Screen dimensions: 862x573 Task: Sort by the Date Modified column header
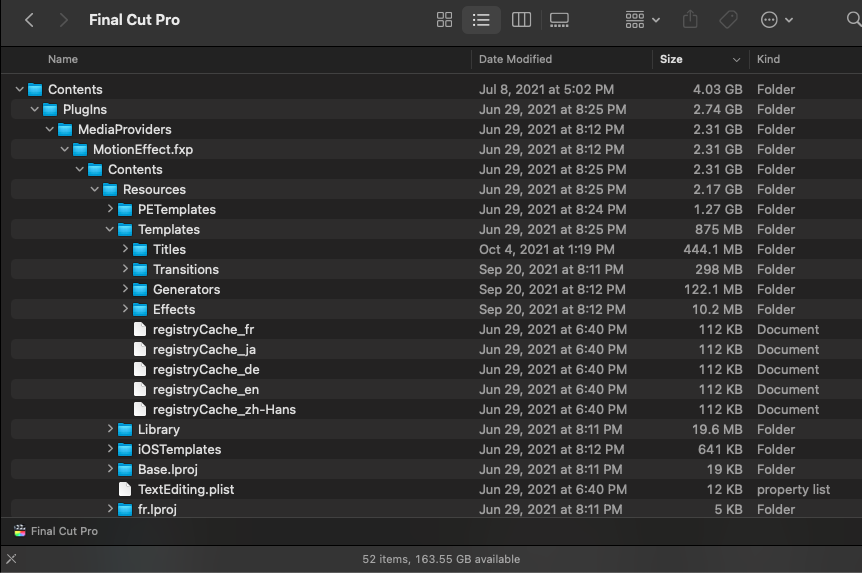[x=515, y=59]
